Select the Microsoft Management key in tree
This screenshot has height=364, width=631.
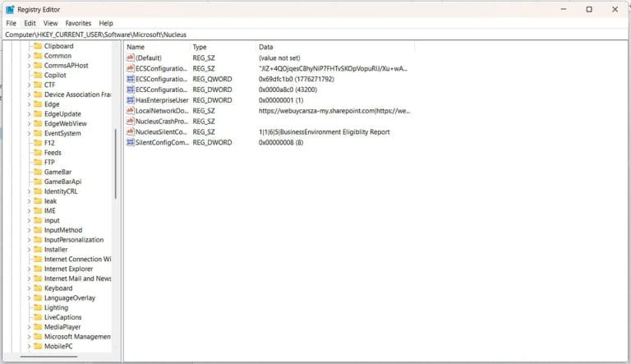[77, 337]
